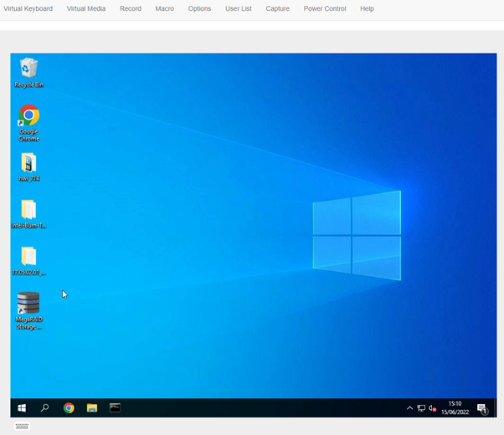Viewport: 504px width, 435px height.
Task: Open the Help menu
Action: [367, 8]
